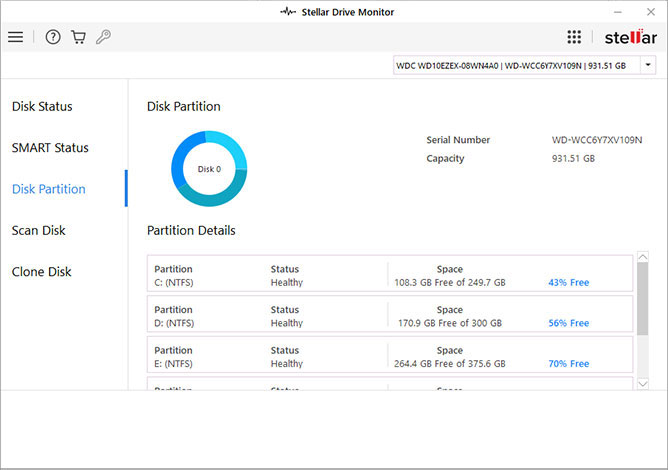Click the Healthy status of D: partition
This screenshot has width=668, height=470.
(287, 323)
